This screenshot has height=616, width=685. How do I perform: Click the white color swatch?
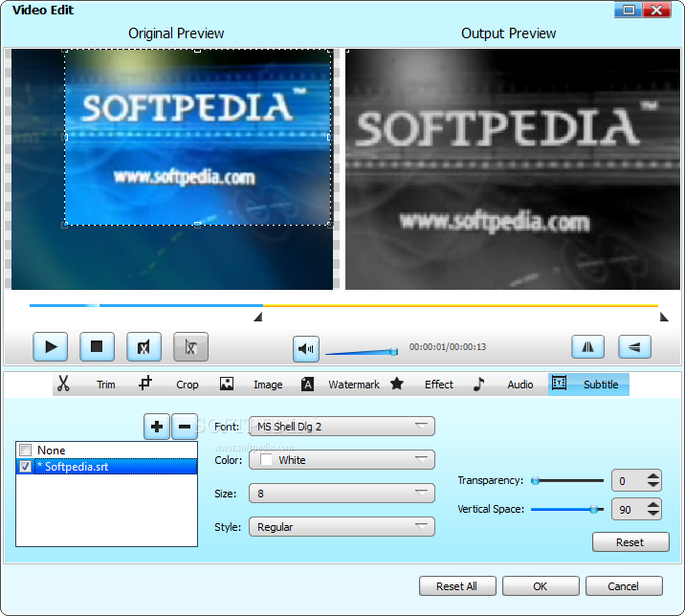tap(266, 460)
